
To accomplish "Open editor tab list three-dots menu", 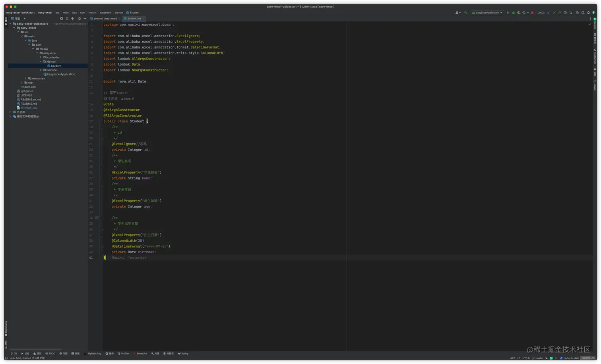I will pos(590,19).
